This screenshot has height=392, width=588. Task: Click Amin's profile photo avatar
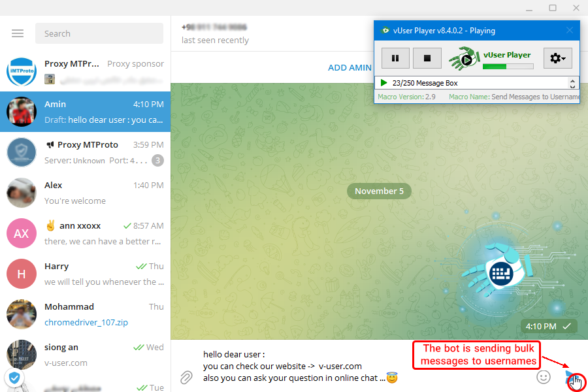click(x=22, y=112)
